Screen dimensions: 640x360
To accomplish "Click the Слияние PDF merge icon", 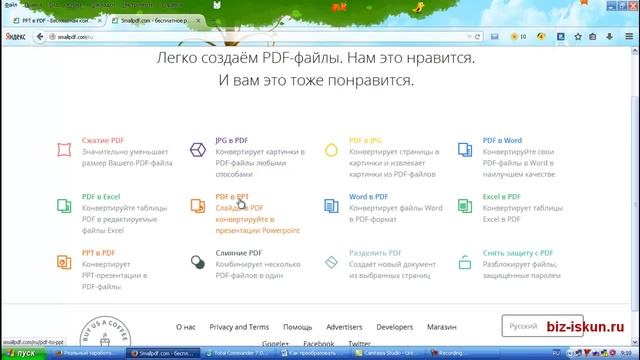I will (198, 262).
